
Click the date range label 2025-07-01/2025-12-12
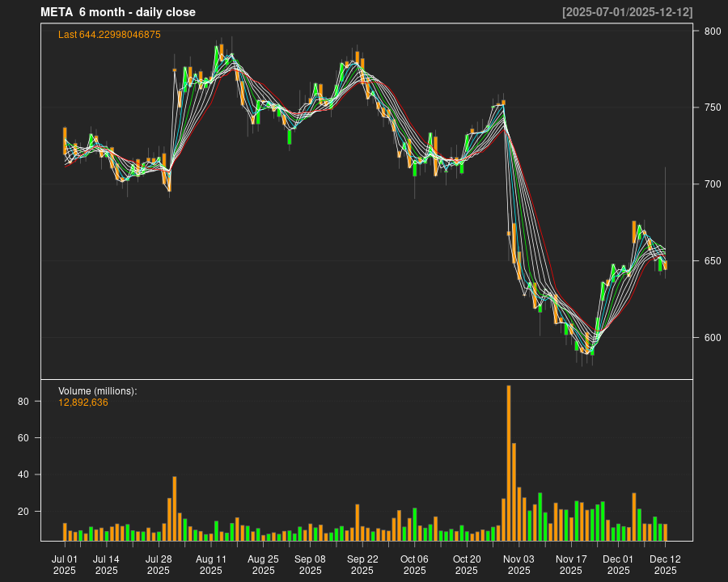tap(627, 12)
